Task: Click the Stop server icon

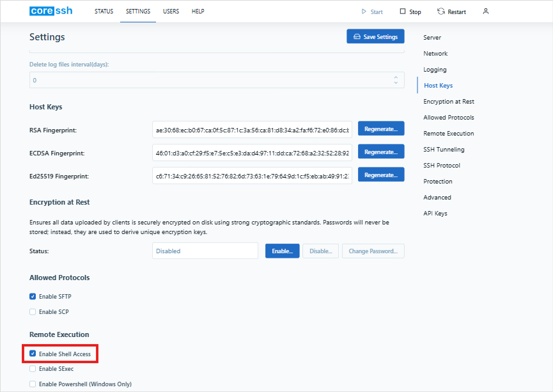Action: (401, 11)
